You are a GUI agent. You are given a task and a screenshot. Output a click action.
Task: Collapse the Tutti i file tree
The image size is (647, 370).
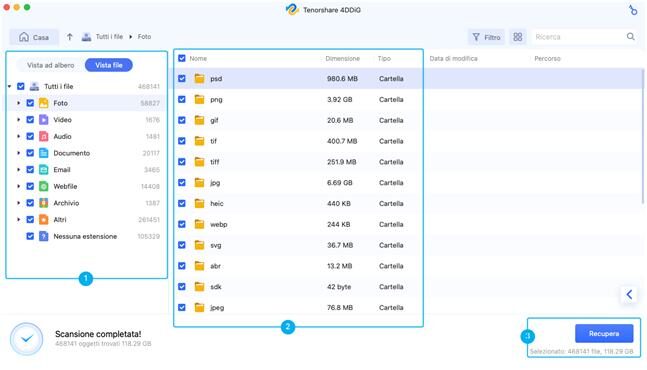pyautogui.click(x=9, y=86)
